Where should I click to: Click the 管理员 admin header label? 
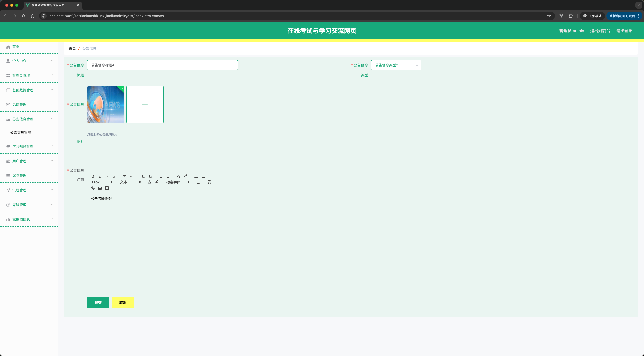tap(572, 31)
